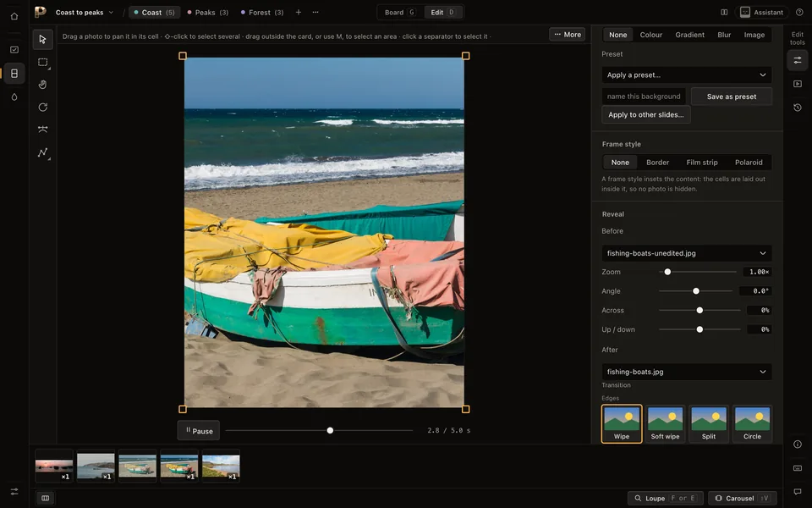Image resolution: width=812 pixels, height=508 pixels.
Task: Click the name this background field
Action: (x=644, y=97)
